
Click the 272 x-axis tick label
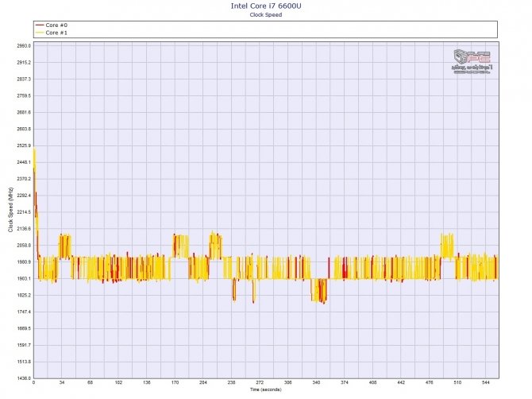pos(260,382)
